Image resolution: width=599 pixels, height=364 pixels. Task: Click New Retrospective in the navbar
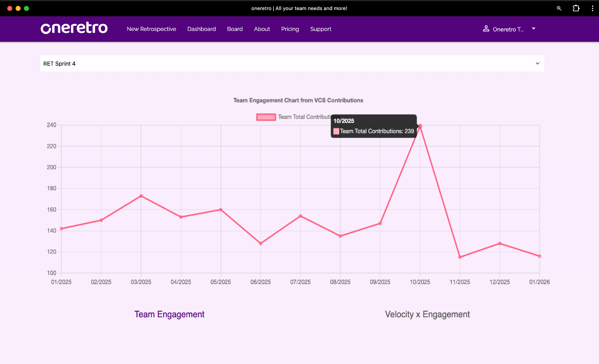[x=151, y=29]
